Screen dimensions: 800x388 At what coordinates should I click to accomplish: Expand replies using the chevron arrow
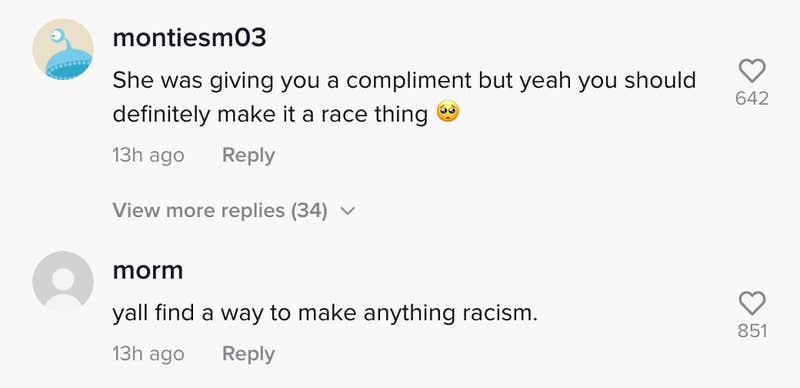(347, 210)
